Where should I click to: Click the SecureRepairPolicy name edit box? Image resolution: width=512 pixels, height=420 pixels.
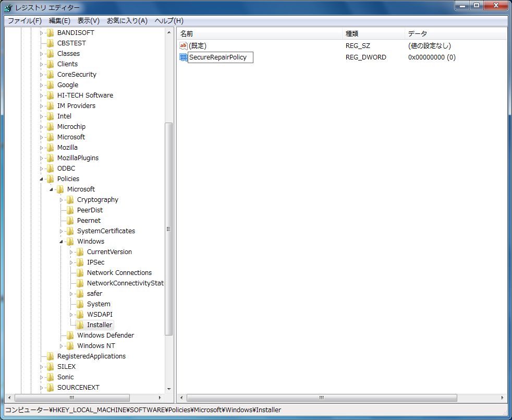[221, 57]
